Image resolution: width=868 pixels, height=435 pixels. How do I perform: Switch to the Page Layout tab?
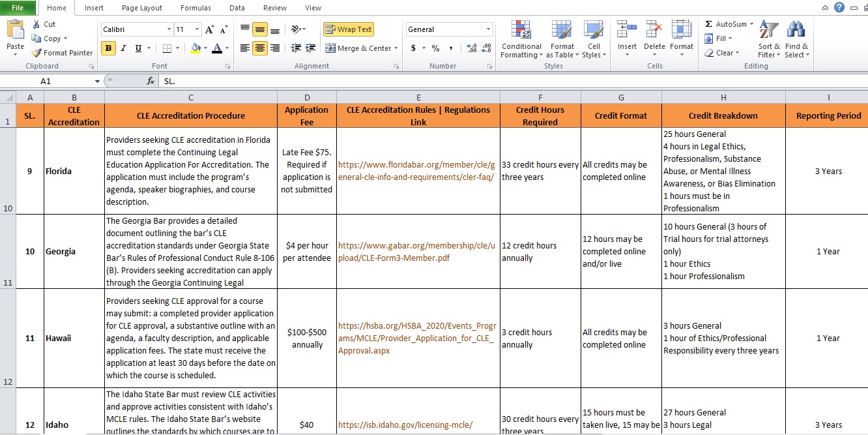(x=142, y=8)
